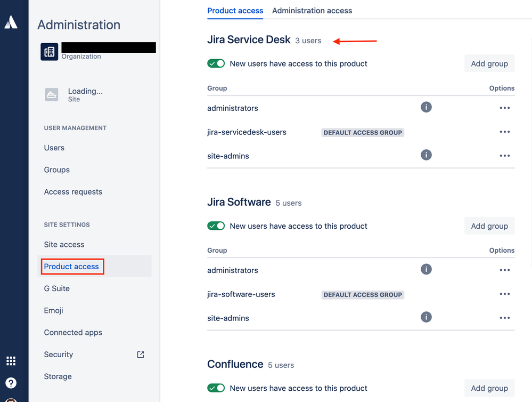Open options menu for jira-servicedesk-users

pyautogui.click(x=504, y=132)
